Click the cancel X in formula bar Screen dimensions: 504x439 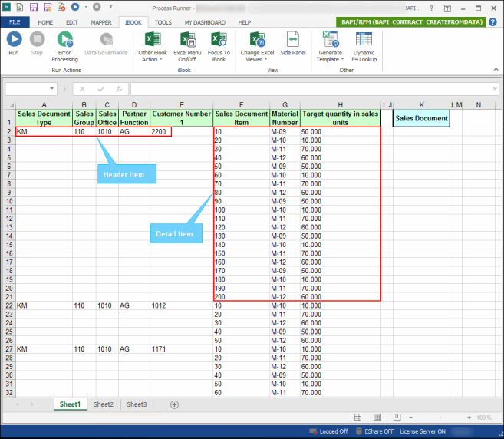pyautogui.click(x=82, y=89)
